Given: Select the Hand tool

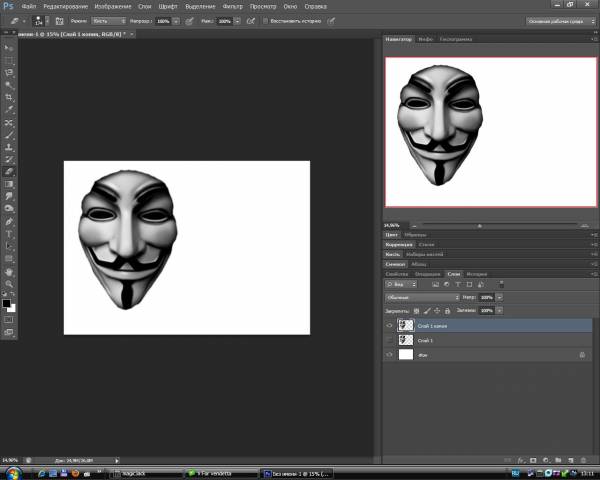Looking at the screenshot, I should pos(9,271).
